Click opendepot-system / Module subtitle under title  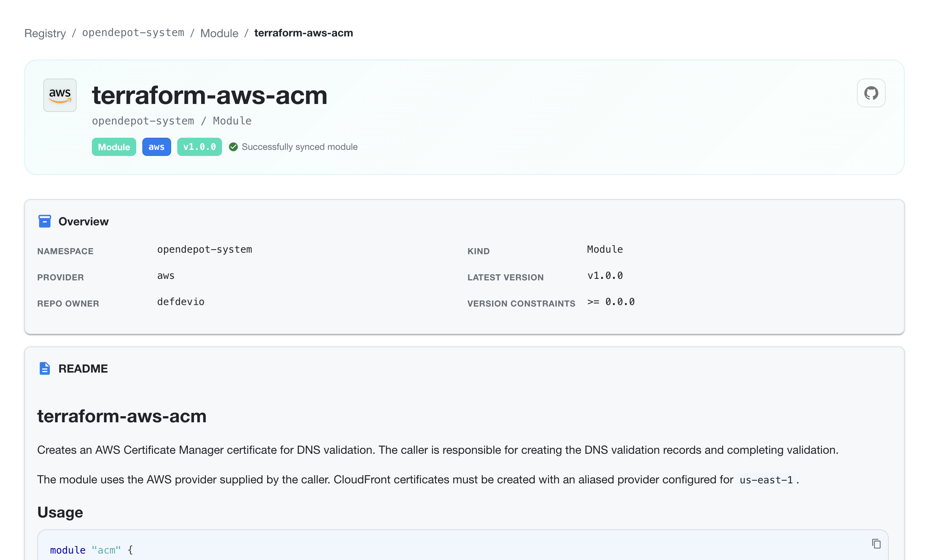tap(172, 121)
